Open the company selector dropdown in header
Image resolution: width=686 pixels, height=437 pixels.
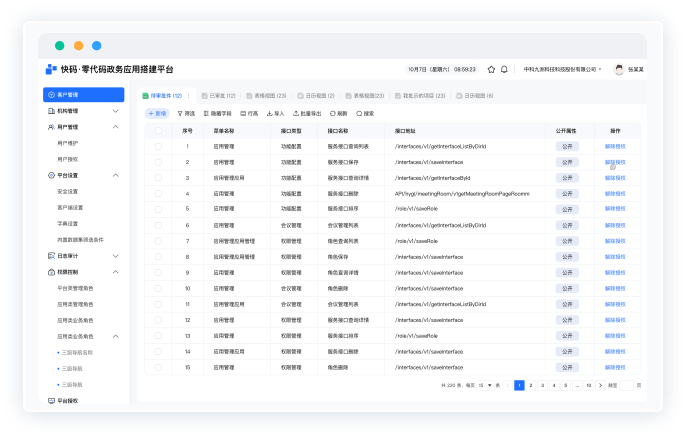point(565,70)
